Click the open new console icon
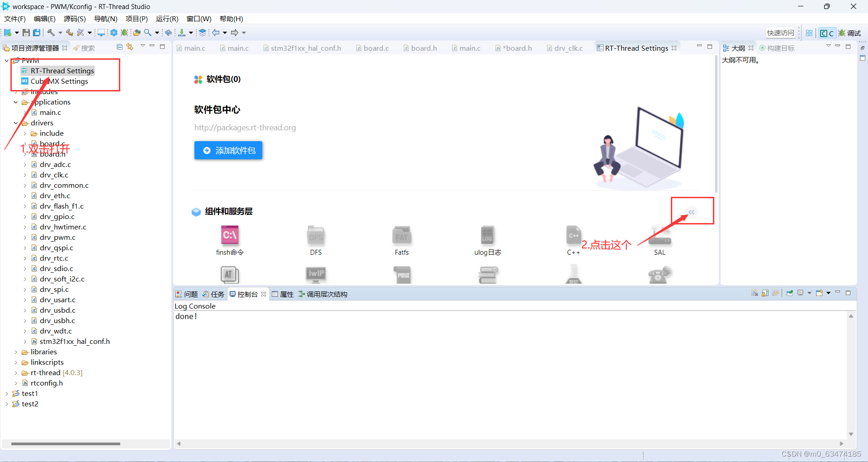 pyautogui.click(x=819, y=293)
